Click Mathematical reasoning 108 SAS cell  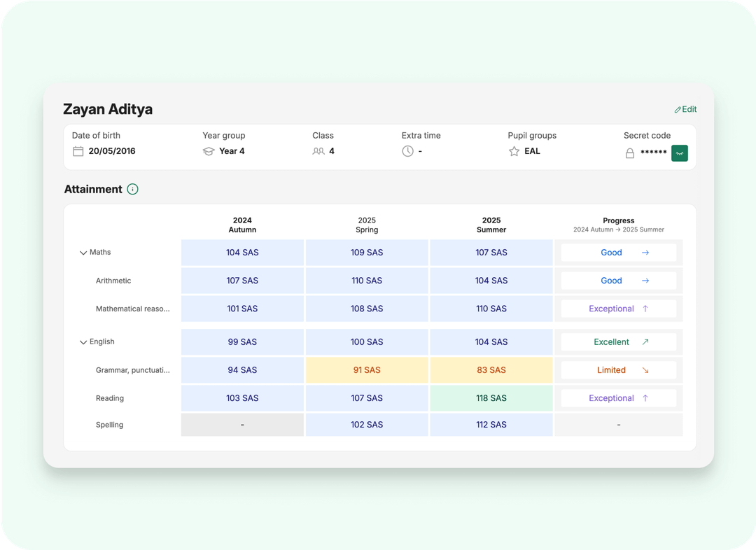click(367, 309)
